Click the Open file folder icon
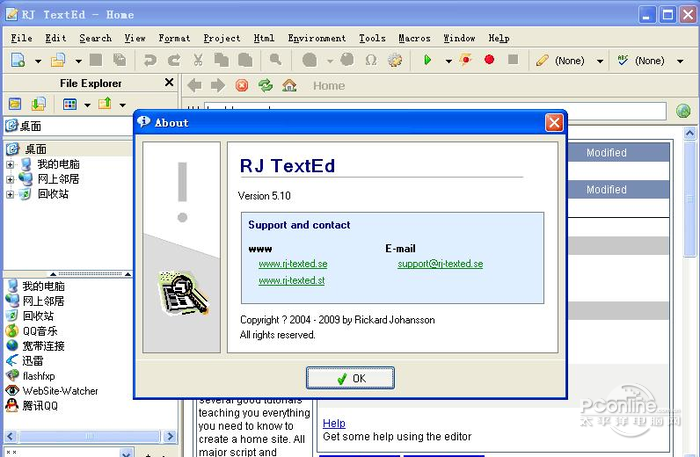This screenshot has height=457, width=700. 58,60
